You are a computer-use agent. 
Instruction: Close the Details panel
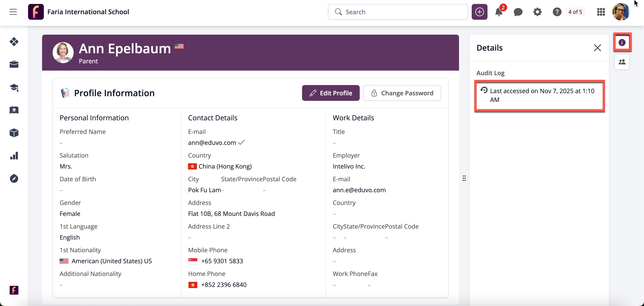597,48
